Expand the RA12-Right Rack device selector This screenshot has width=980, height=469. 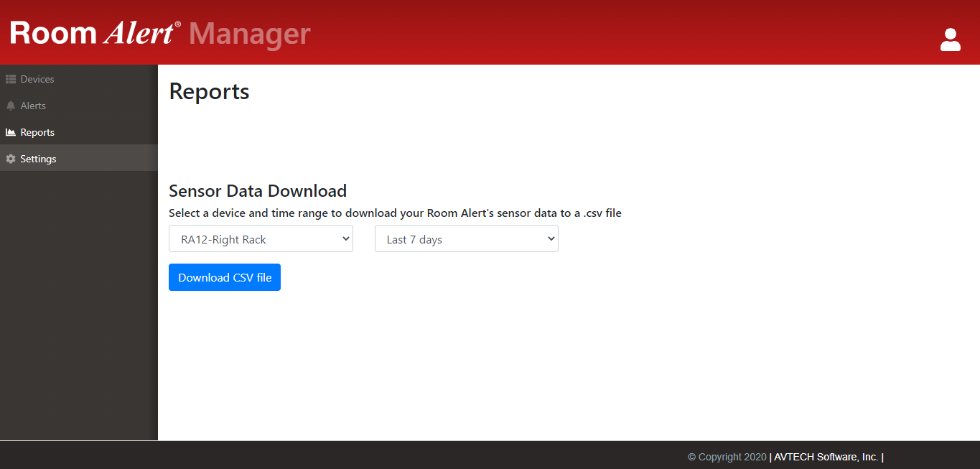tap(261, 238)
